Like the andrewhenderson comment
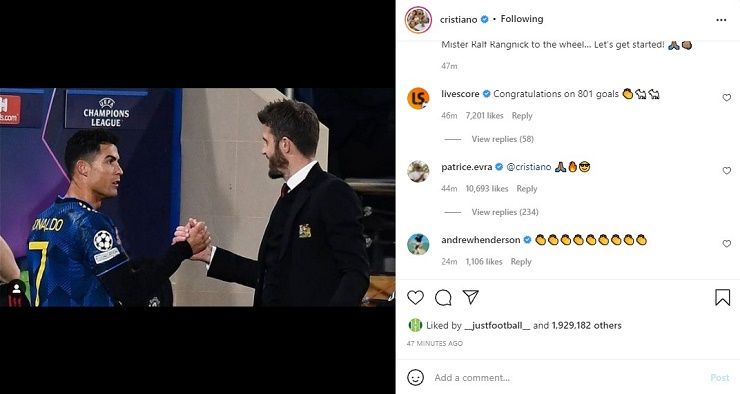 726,243
